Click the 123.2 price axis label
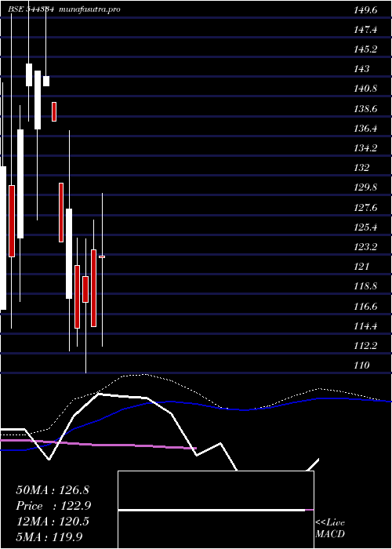The height and width of the screenshot is (549, 392). click(365, 247)
